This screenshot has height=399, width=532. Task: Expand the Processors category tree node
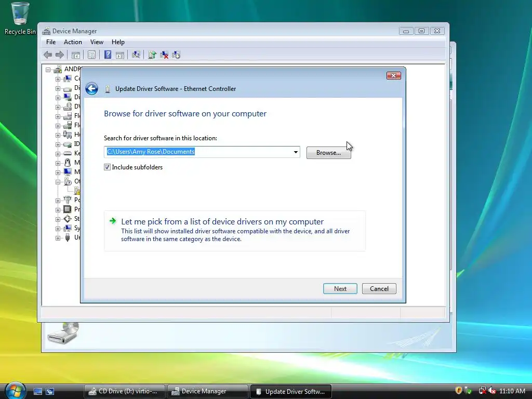[58, 210]
